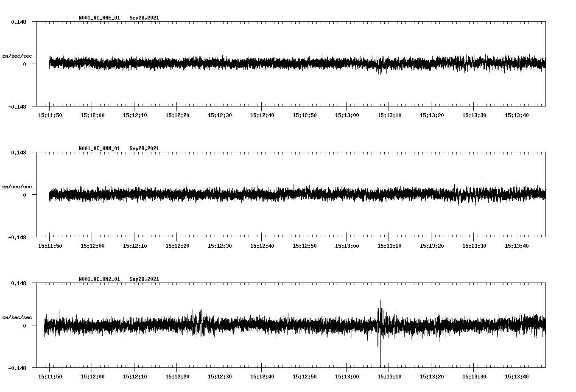Screen dimensions: 576x392
Task: Click the zero axis label on HNZ plot
Action: [25, 325]
